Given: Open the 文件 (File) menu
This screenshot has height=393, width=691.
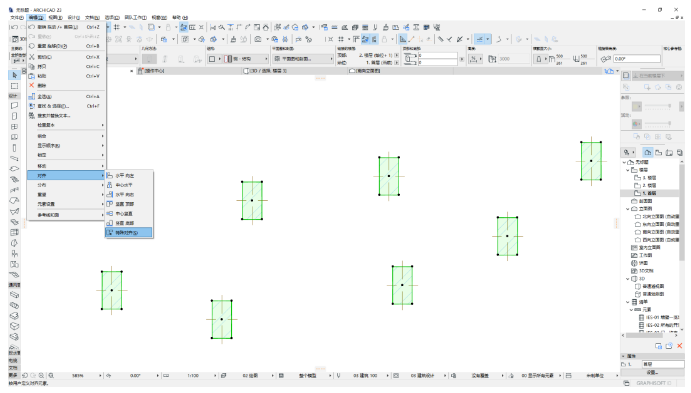Looking at the screenshot, I should (x=17, y=18).
